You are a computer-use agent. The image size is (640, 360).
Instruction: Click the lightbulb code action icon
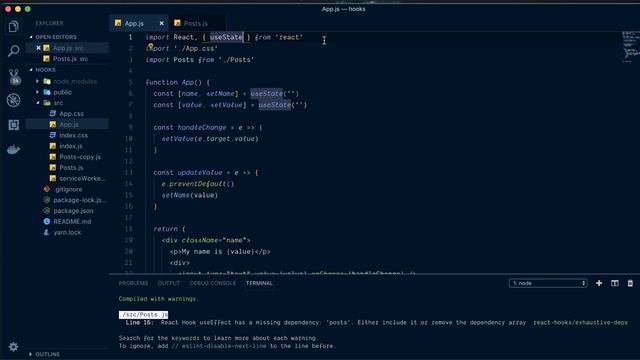tap(151, 46)
